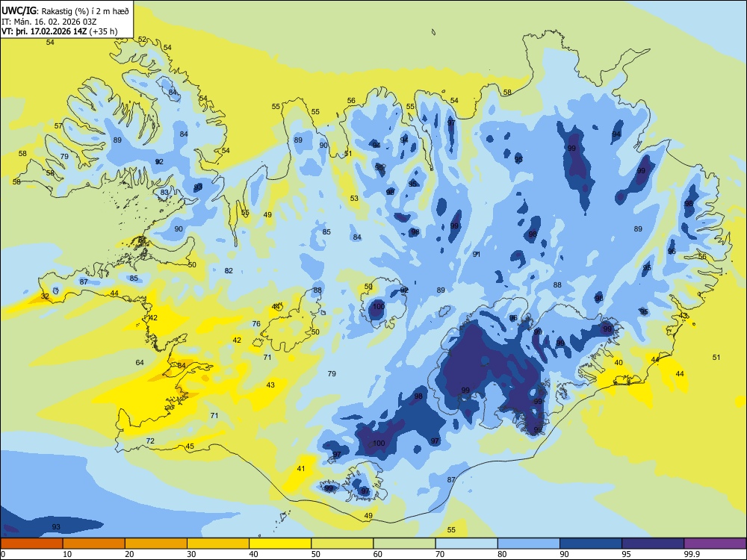The width and height of the screenshot is (747, 560).
Task: Select the purple legend swatch above 99.9
Action: pos(715,544)
